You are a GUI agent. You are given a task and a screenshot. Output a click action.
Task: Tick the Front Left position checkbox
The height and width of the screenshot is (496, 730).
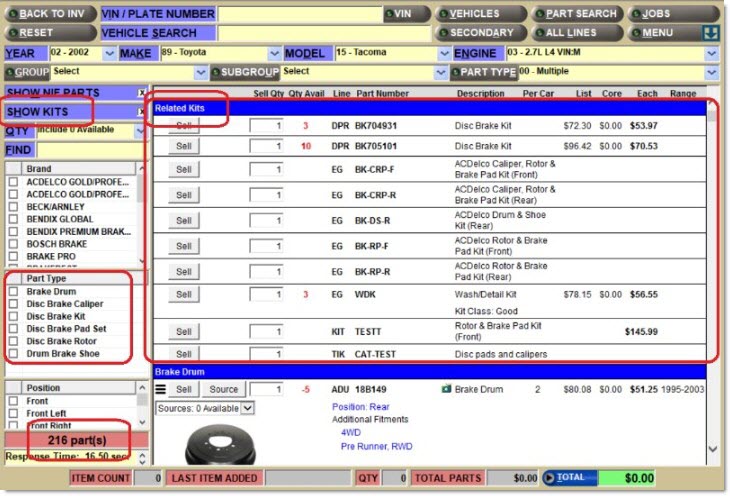[x=13, y=413]
